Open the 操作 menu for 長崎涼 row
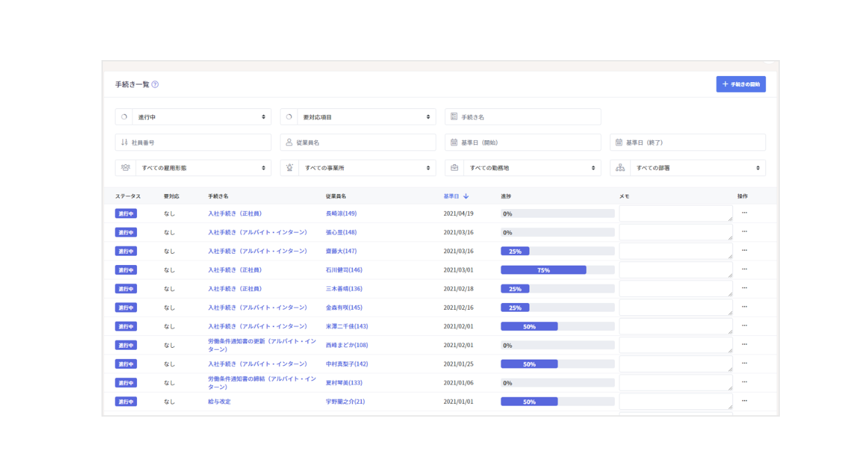868x470 pixels. [x=744, y=213]
